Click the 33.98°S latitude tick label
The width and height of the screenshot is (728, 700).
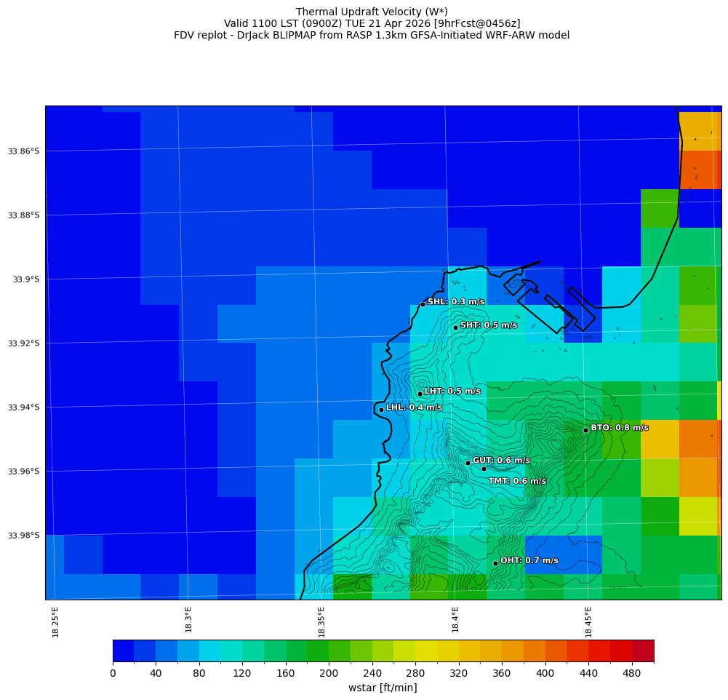pyautogui.click(x=23, y=536)
